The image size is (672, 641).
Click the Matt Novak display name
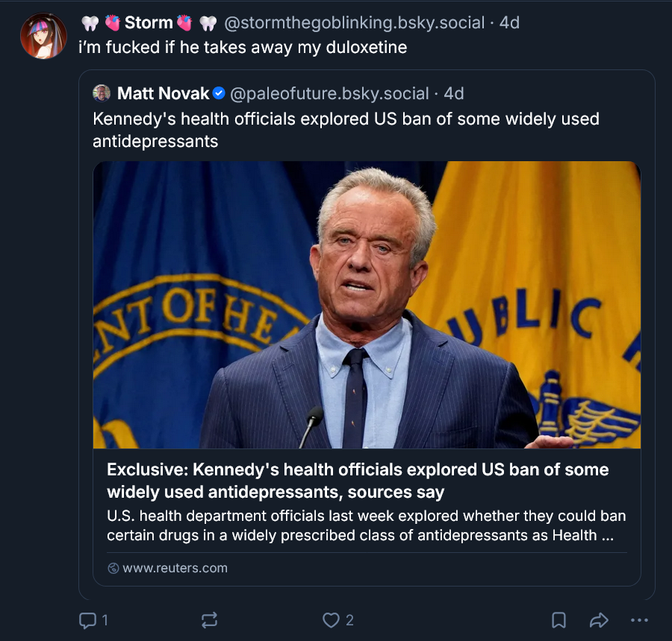[164, 93]
